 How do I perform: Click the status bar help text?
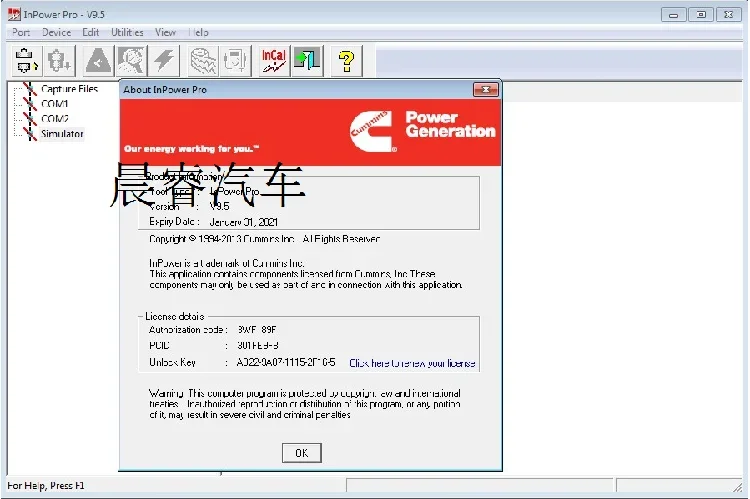(46, 486)
